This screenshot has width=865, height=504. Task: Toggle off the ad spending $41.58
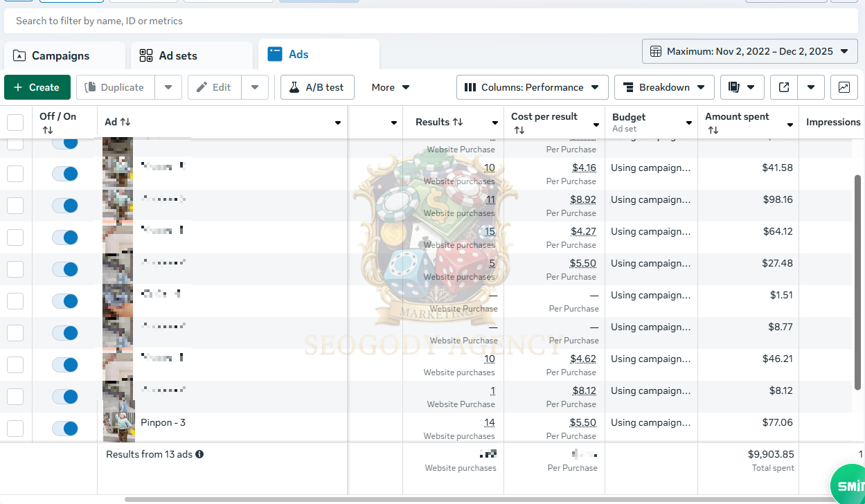click(65, 174)
